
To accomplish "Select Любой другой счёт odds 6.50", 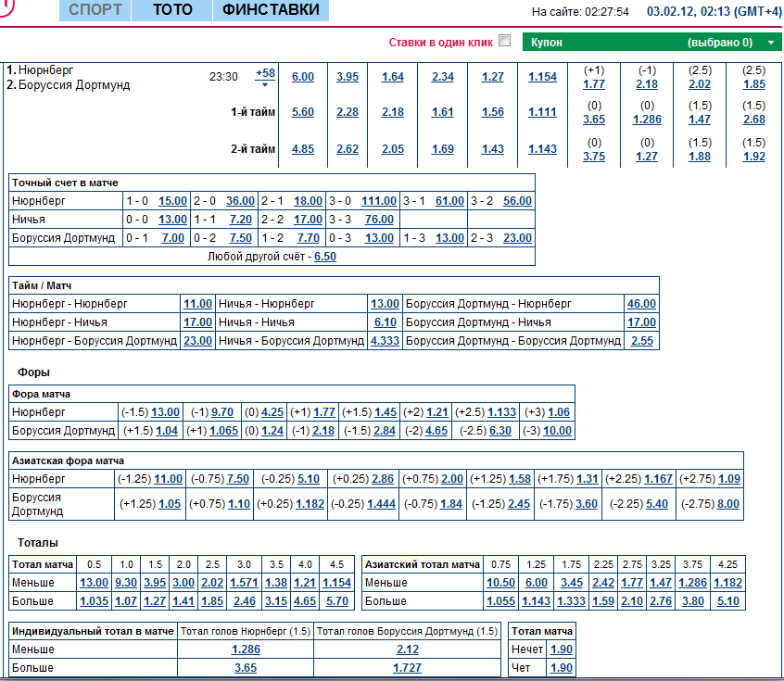I will (325, 257).
